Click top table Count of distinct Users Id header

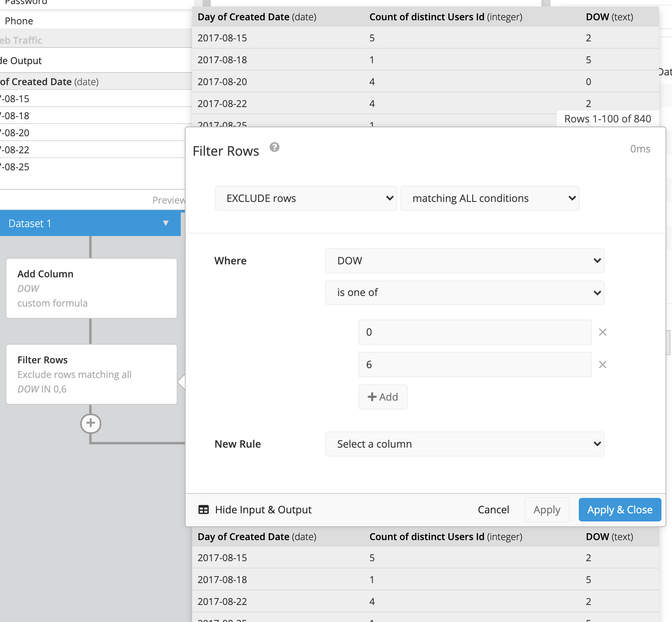tap(445, 17)
